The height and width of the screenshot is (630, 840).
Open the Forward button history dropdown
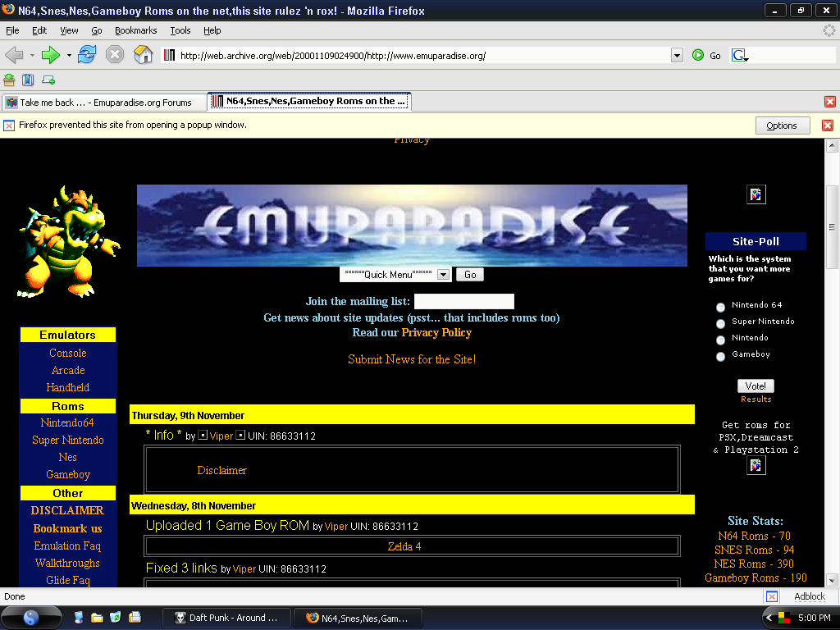click(x=69, y=55)
